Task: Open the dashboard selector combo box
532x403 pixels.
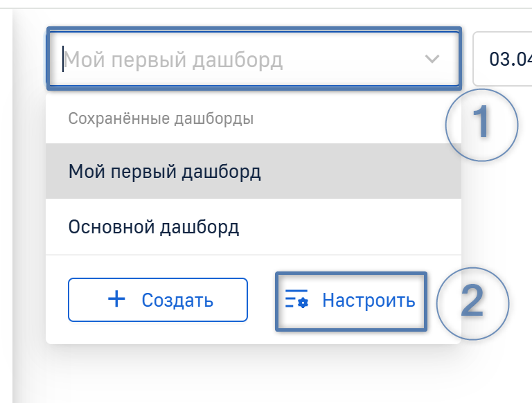Action: [253, 59]
